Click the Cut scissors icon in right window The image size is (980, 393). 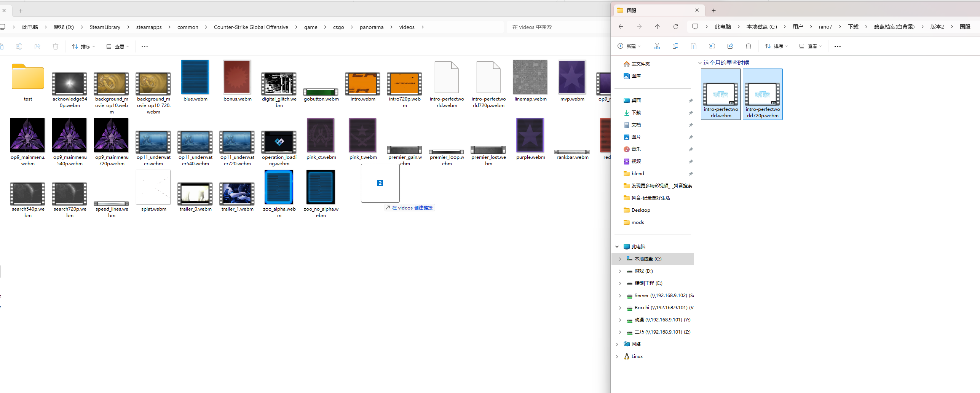(x=657, y=46)
